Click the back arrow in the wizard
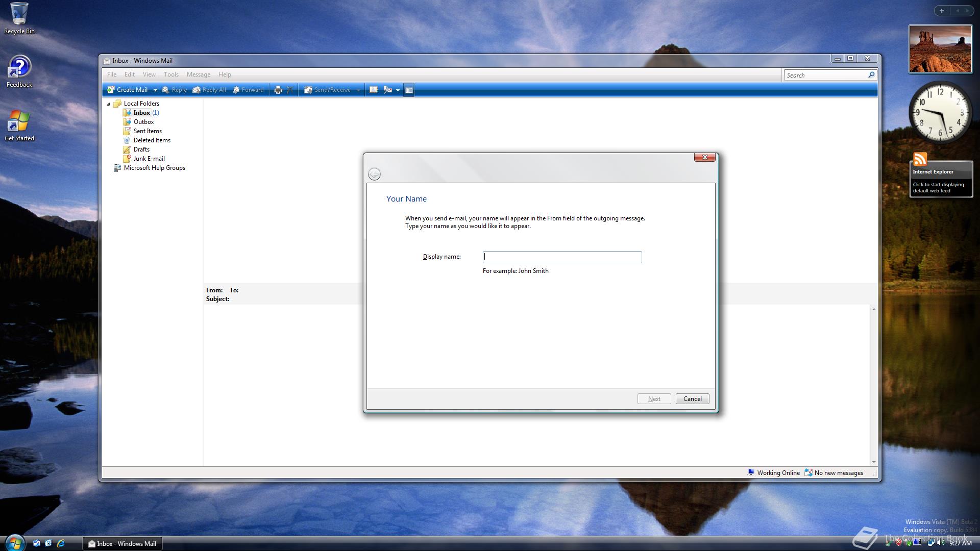This screenshot has width=980, height=551. click(374, 174)
